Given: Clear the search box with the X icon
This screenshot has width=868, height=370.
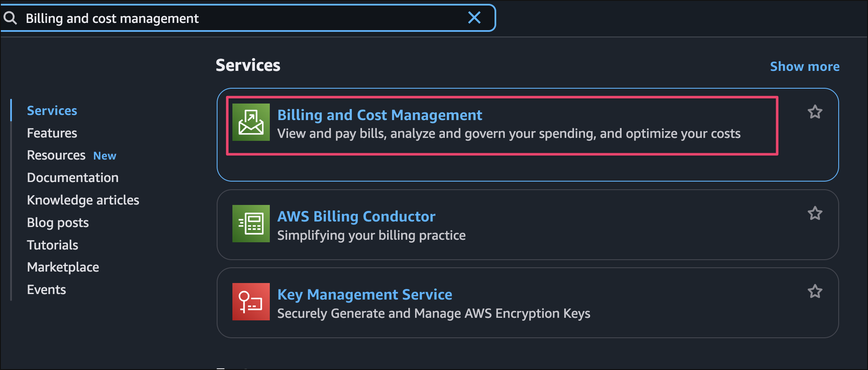Looking at the screenshot, I should click(x=474, y=18).
